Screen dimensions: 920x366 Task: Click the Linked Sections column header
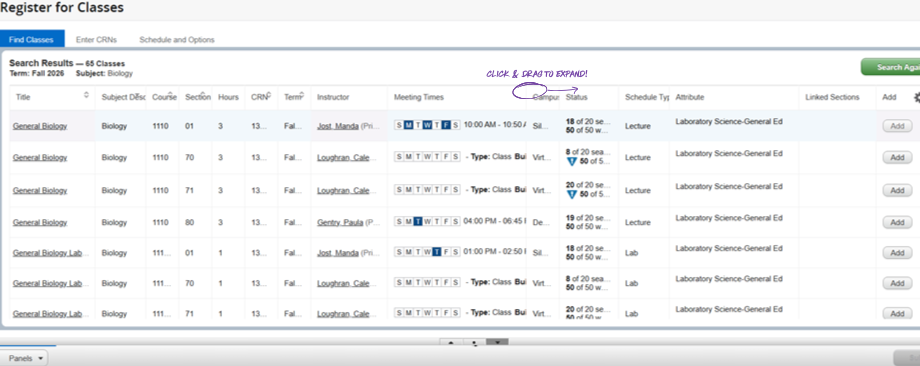point(832,97)
